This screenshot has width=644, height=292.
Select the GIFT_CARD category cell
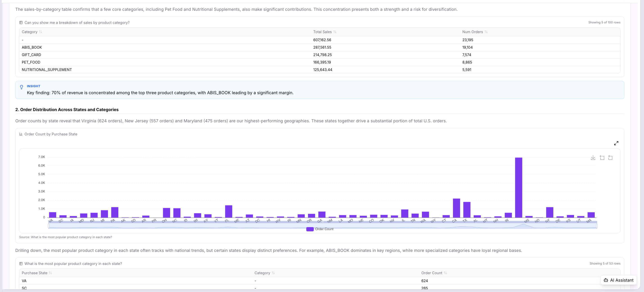31,55
